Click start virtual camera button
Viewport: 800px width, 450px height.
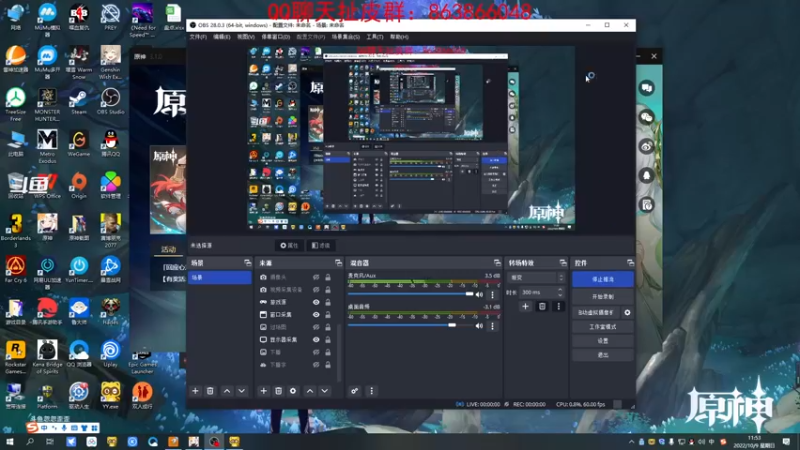click(x=596, y=312)
